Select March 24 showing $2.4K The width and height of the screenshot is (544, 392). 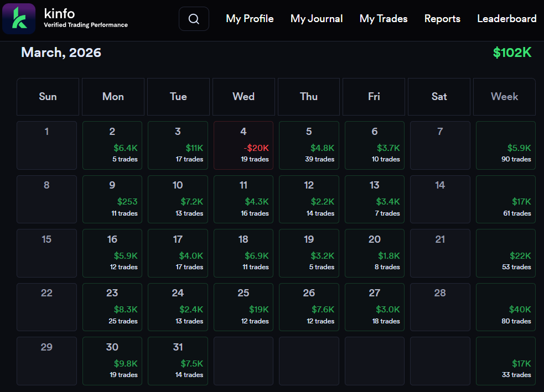(x=178, y=307)
